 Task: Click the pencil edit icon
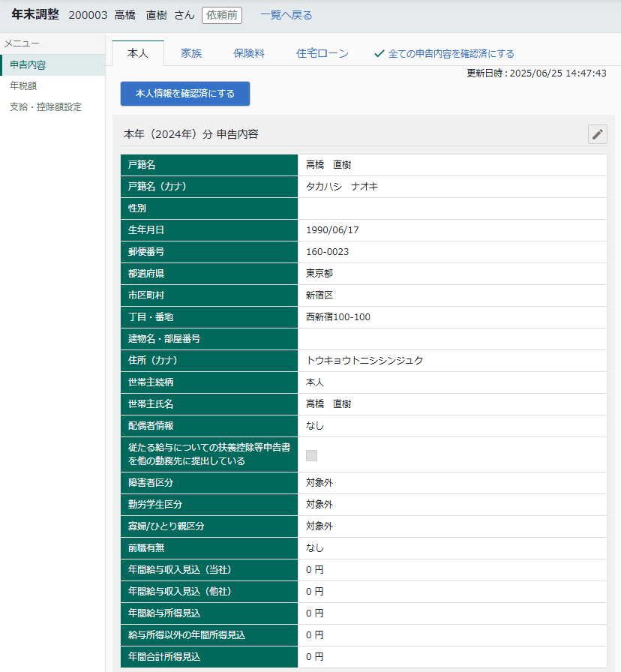(598, 134)
